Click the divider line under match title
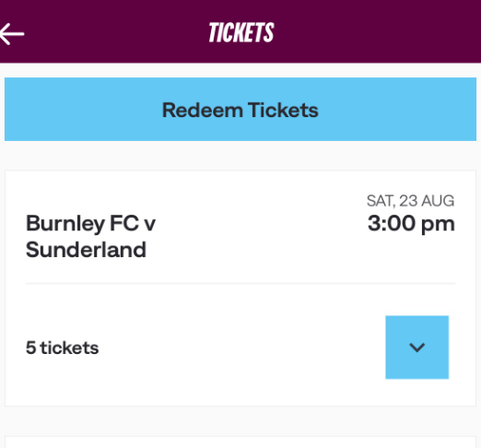 [x=240, y=283]
